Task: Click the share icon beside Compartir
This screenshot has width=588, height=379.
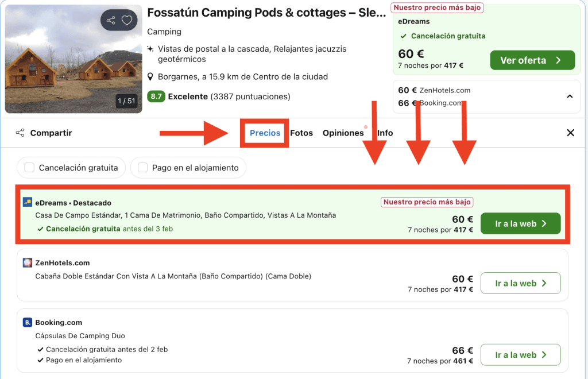Action: point(20,133)
